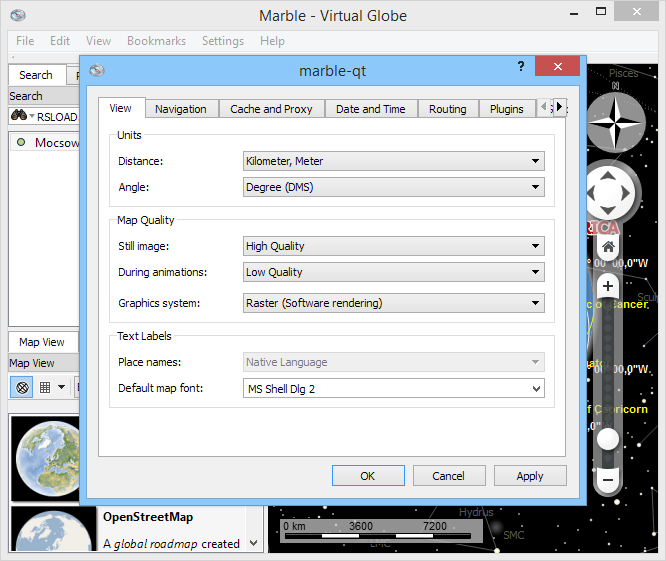Open the Graphics system dropdown
666x561 pixels.
pos(393,303)
